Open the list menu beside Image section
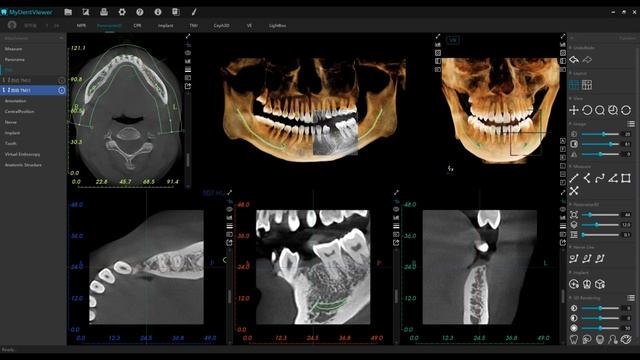Screen dimensions: 640x360 [x=631, y=124]
